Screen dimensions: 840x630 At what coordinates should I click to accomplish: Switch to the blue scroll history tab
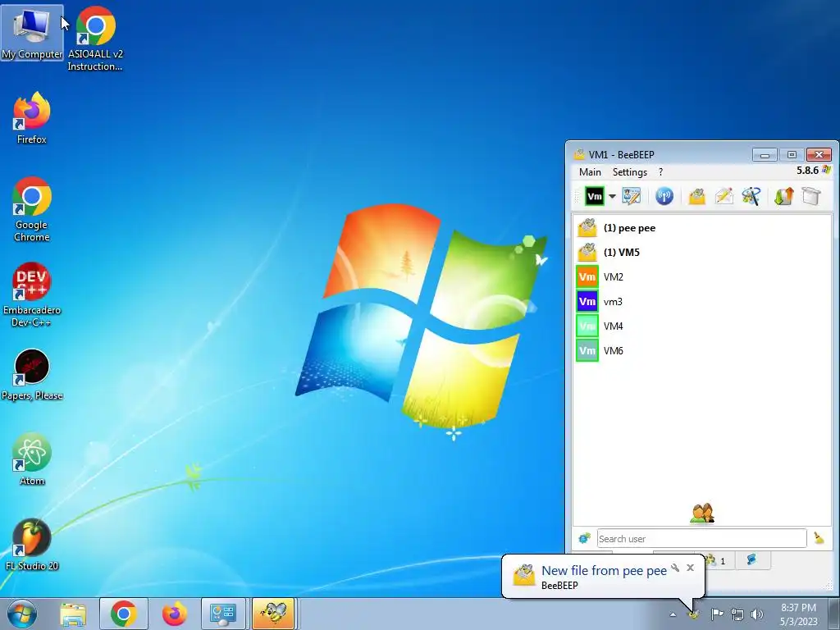coord(751,559)
